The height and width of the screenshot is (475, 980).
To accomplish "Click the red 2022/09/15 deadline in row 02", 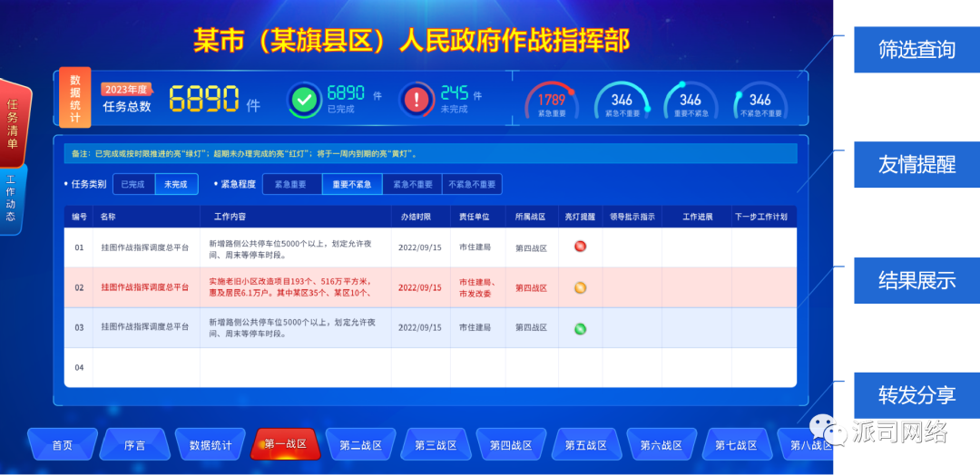I will click(420, 287).
